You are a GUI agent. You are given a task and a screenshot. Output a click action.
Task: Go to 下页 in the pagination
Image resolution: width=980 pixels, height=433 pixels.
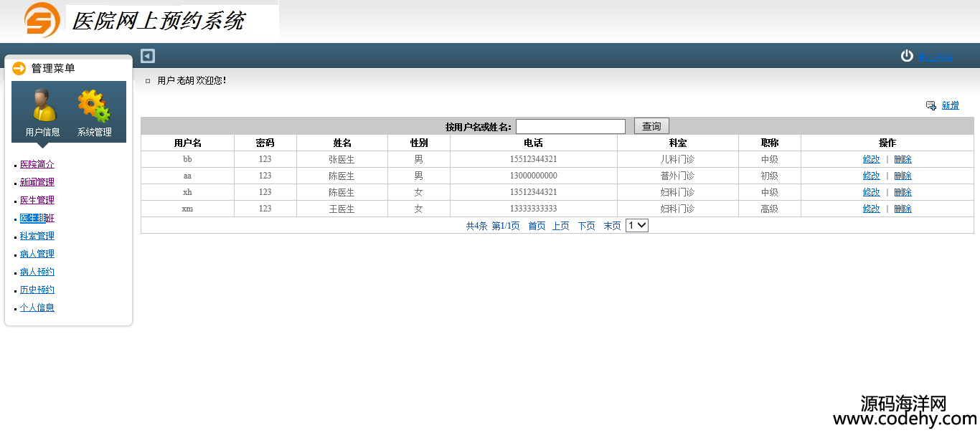pos(586,226)
